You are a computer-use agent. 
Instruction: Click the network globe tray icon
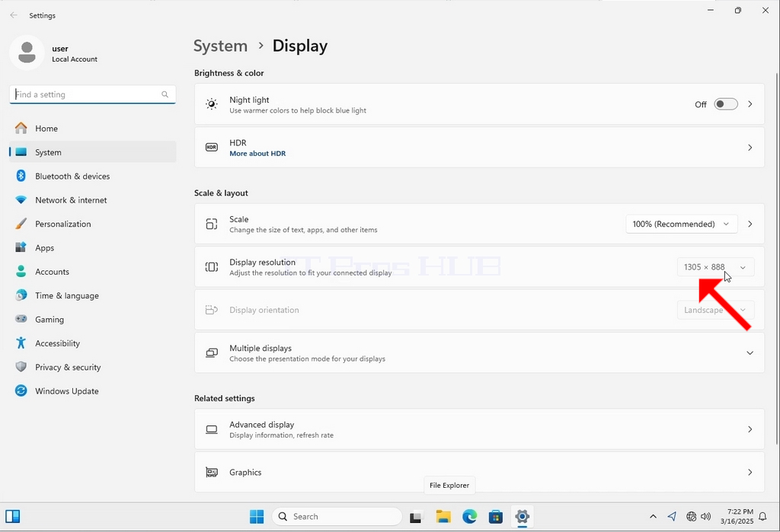[691, 517]
